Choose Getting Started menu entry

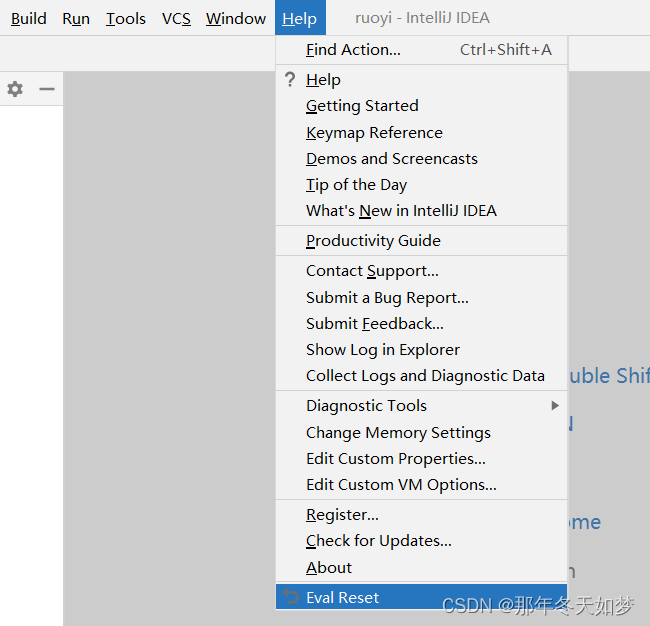click(x=362, y=106)
